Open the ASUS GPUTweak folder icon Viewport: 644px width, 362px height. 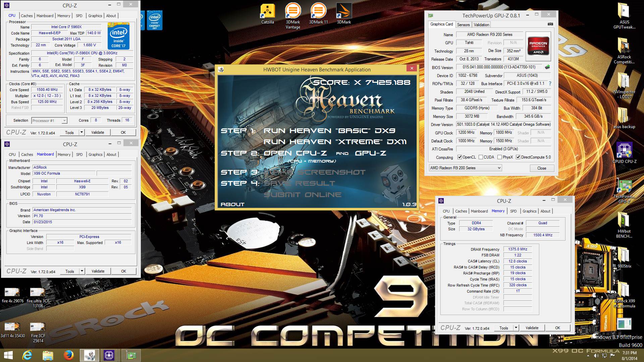pos(624,16)
